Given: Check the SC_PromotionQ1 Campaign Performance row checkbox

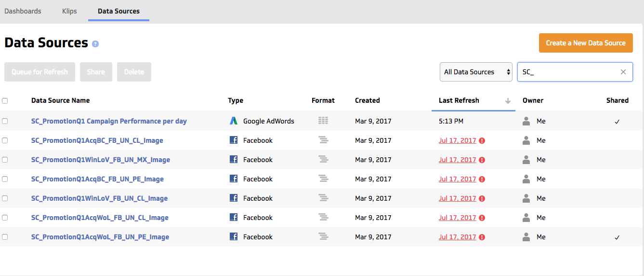Looking at the screenshot, I should [x=5, y=121].
